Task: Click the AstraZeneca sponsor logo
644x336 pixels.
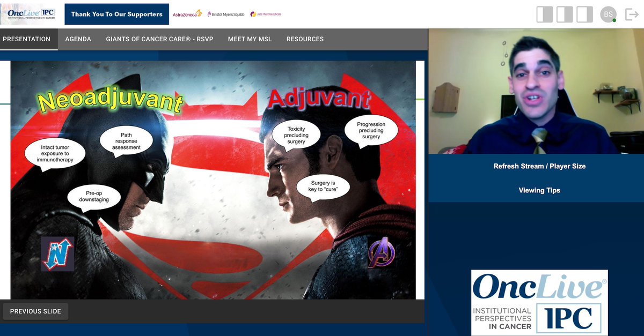Action: point(187,14)
